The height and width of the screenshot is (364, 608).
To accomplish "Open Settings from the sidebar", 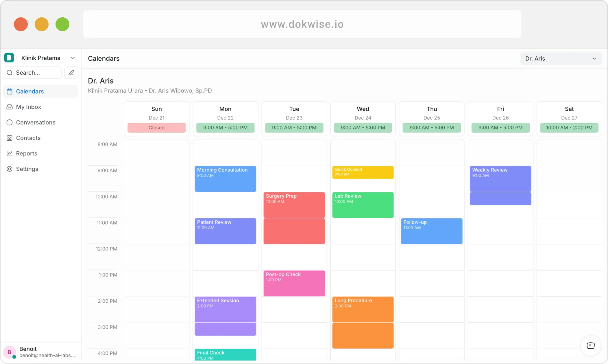I will [x=27, y=169].
